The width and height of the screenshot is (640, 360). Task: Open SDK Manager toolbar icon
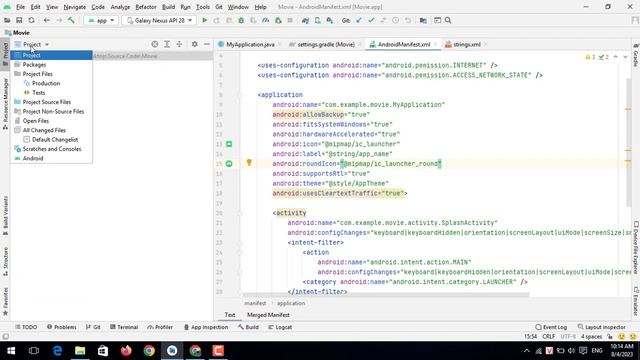pyautogui.click(x=330, y=20)
